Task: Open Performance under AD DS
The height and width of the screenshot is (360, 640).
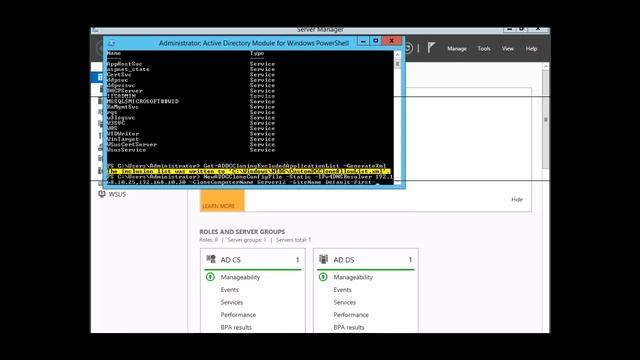Action: (351, 315)
